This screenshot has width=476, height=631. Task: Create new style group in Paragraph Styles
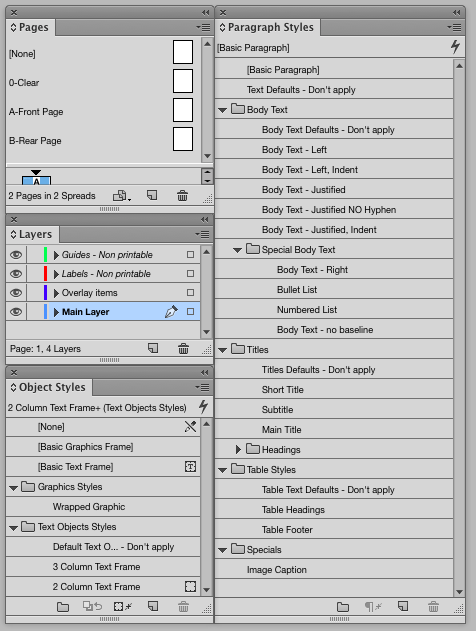coord(343,606)
